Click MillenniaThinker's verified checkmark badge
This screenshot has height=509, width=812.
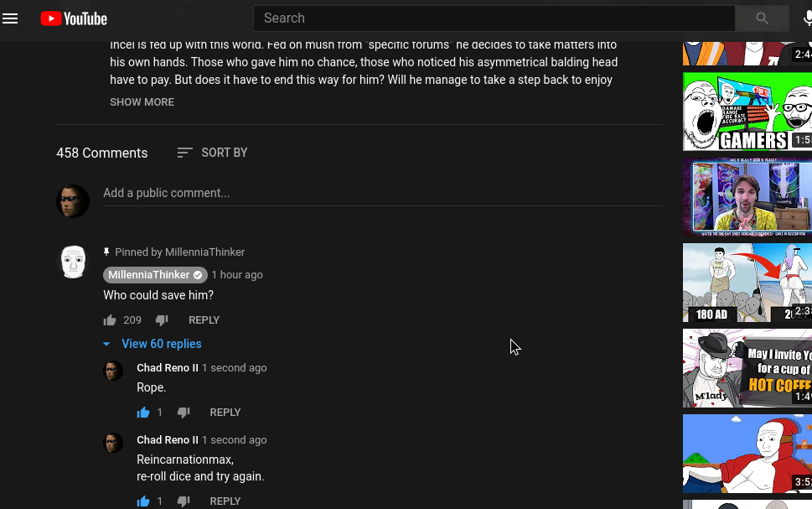pyautogui.click(x=198, y=274)
